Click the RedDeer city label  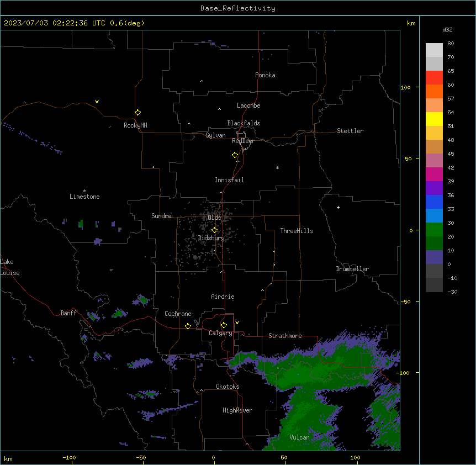[243, 141]
